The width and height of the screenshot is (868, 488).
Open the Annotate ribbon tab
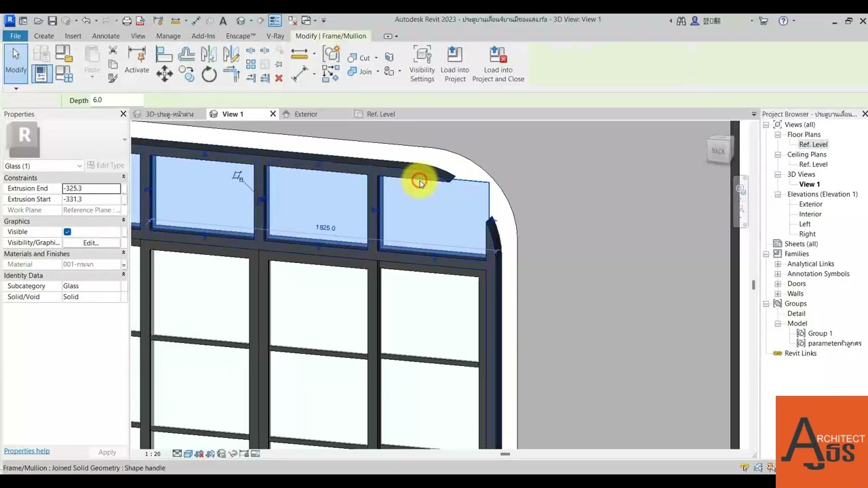coord(106,36)
